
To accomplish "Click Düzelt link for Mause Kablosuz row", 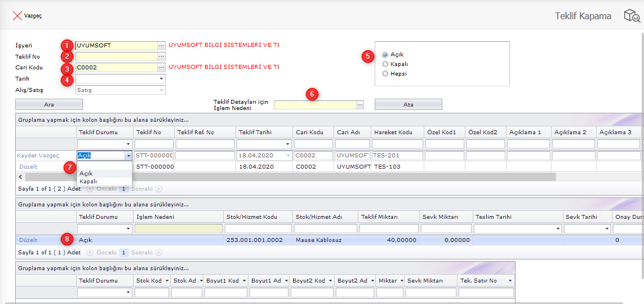I will click(x=28, y=240).
